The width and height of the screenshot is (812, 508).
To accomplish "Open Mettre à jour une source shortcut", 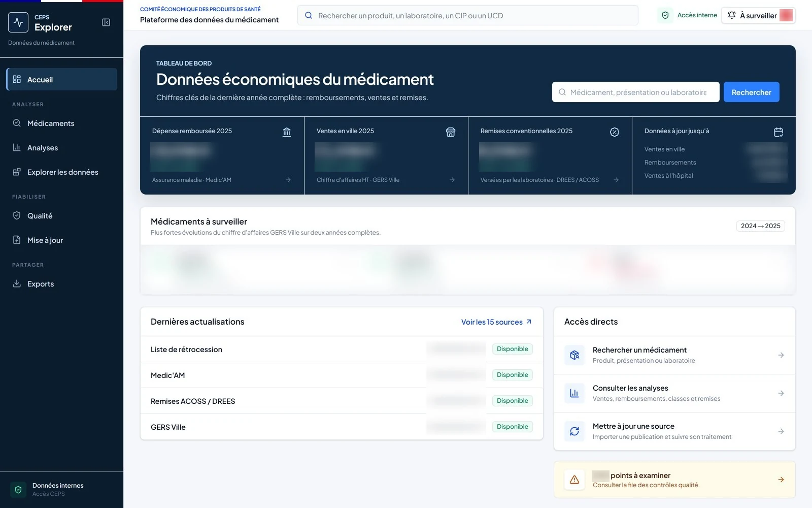I will (674, 431).
